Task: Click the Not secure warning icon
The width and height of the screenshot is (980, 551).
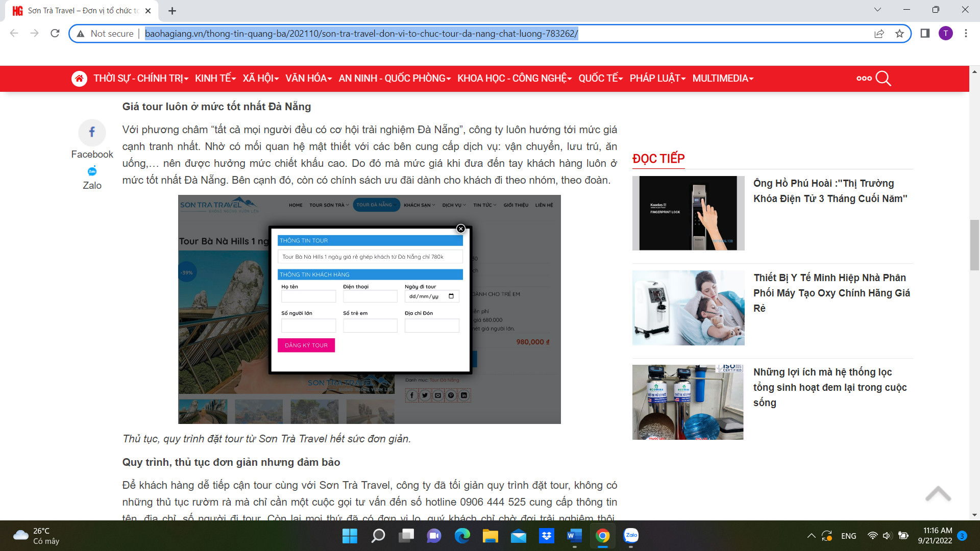Action: [x=80, y=34]
